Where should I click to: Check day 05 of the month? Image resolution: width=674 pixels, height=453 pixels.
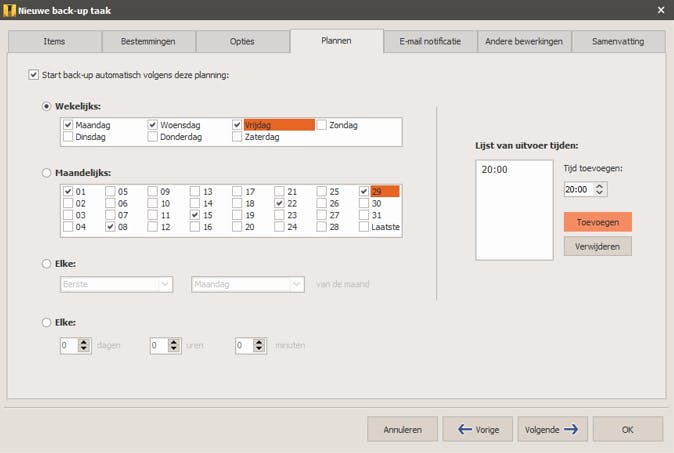(110, 191)
